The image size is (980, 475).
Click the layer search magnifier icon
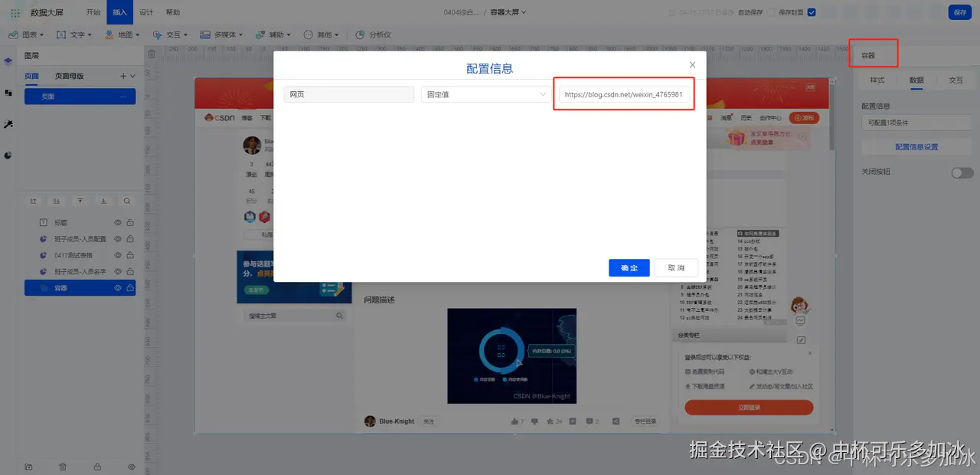click(x=126, y=201)
